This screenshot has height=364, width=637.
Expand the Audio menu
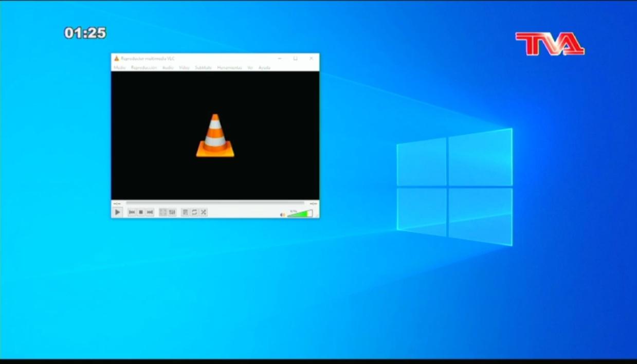point(168,67)
